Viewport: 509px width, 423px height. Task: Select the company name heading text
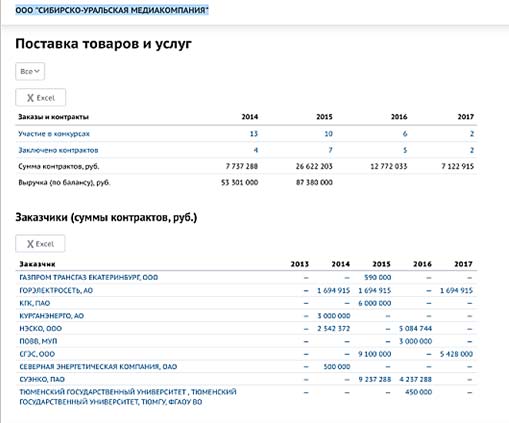pyautogui.click(x=112, y=10)
